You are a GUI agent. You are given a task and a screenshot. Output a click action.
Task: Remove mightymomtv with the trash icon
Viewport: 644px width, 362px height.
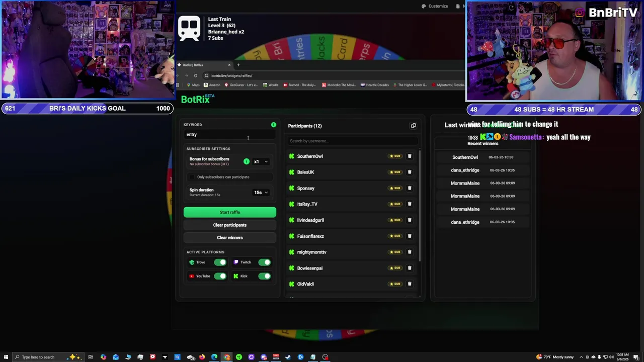(410, 252)
